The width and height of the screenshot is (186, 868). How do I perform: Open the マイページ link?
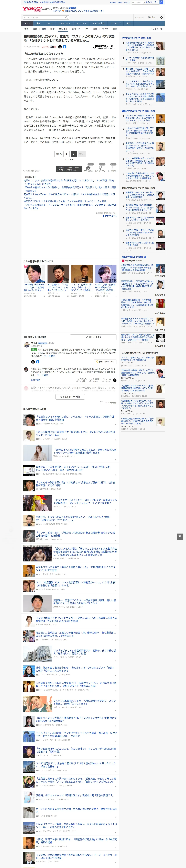pos(139,18)
